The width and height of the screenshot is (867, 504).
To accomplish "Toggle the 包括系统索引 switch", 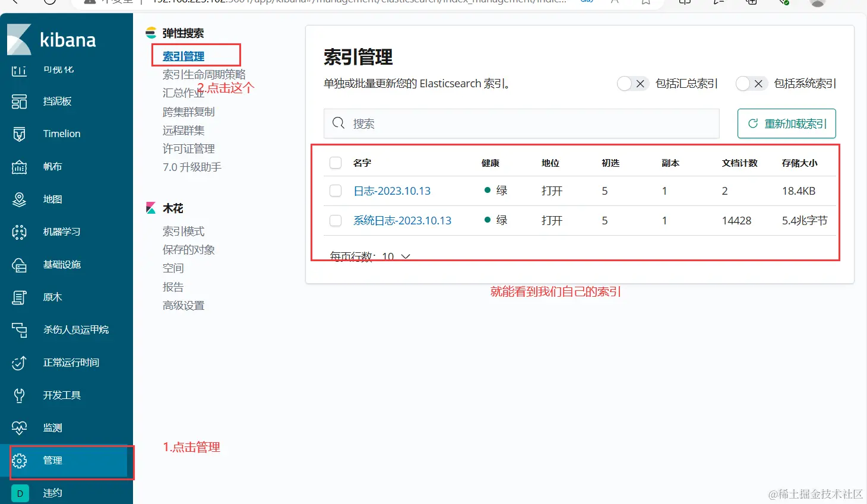I will [751, 84].
